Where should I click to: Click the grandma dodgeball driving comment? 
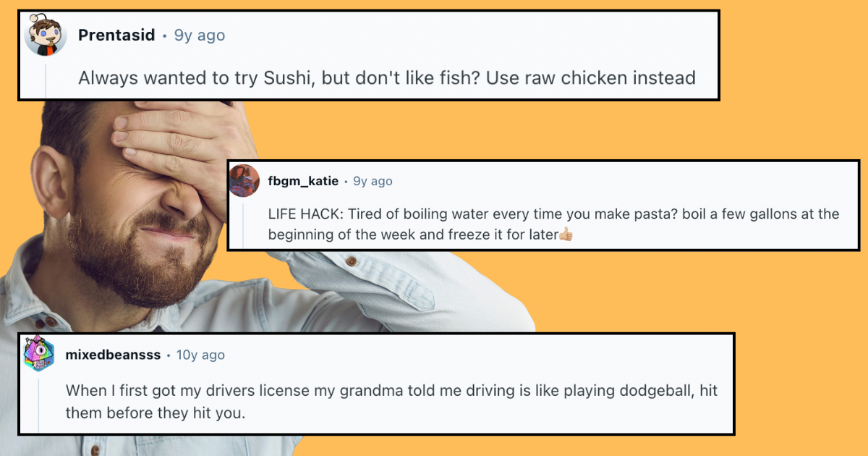pos(391,401)
